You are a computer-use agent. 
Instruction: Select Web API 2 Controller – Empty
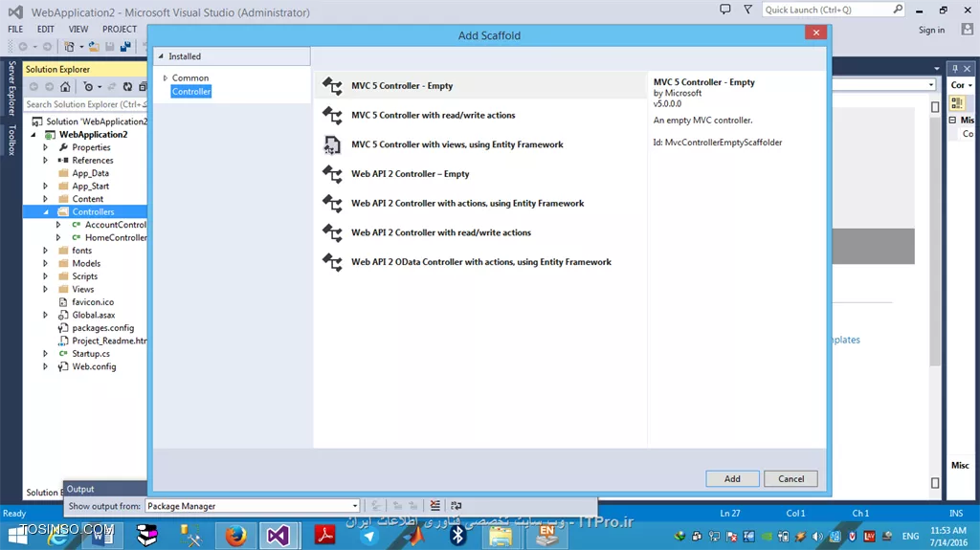(480, 174)
